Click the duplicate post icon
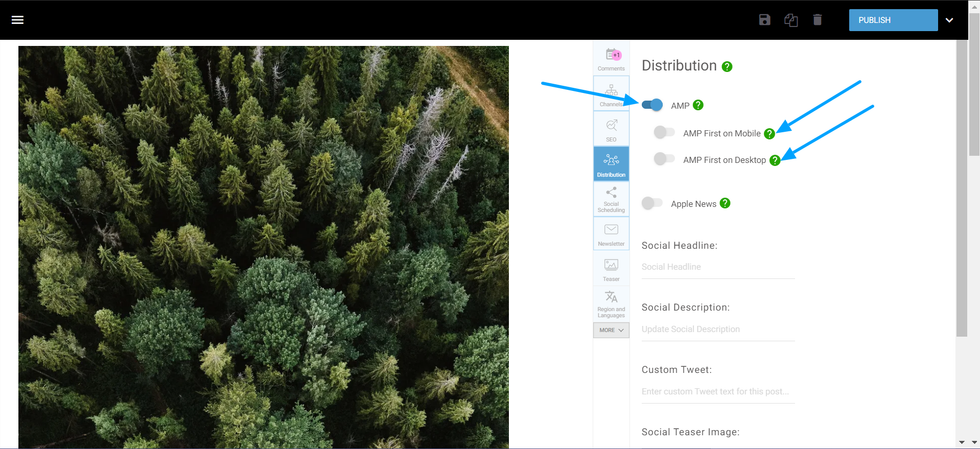 (x=791, y=20)
